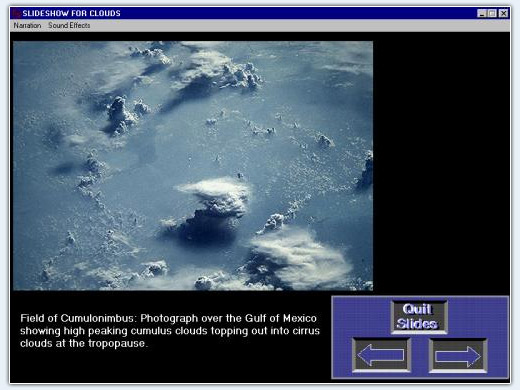Click the SLIDESHOW FOR CLOUDS title bar
This screenshot has width=520, height=390.
point(260,13)
